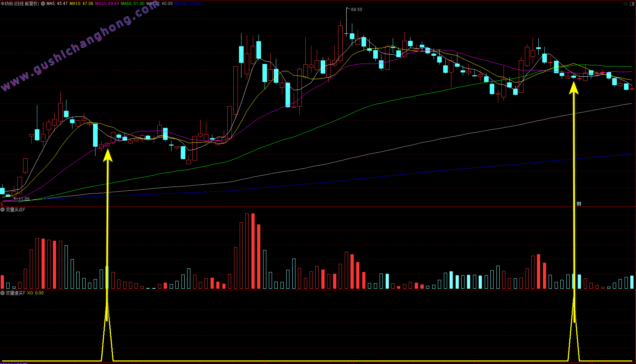Expand the 变量速买F indicator dropdown arrow
Viewport: 636px width, 364px height.
click(x=2, y=293)
